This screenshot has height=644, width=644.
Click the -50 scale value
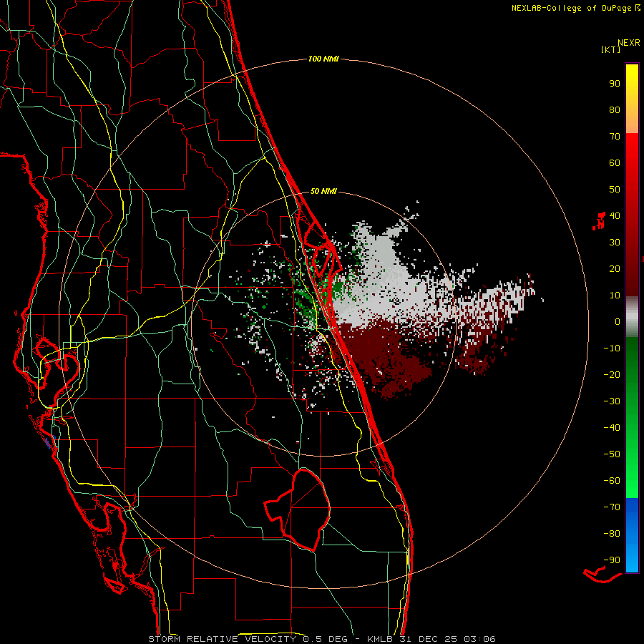click(x=612, y=454)
